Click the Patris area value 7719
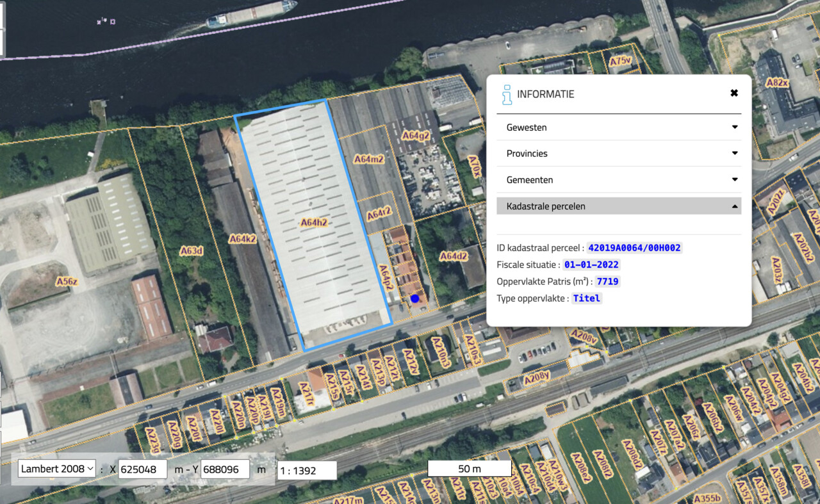Image resolution: width=820 pixels, height=504 pixels. tap(607, 282)
